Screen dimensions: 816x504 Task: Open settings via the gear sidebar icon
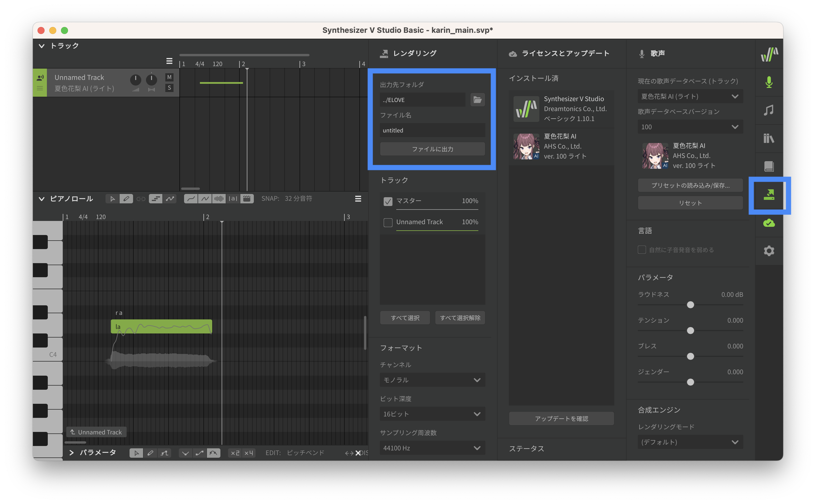tap(769, 251)
